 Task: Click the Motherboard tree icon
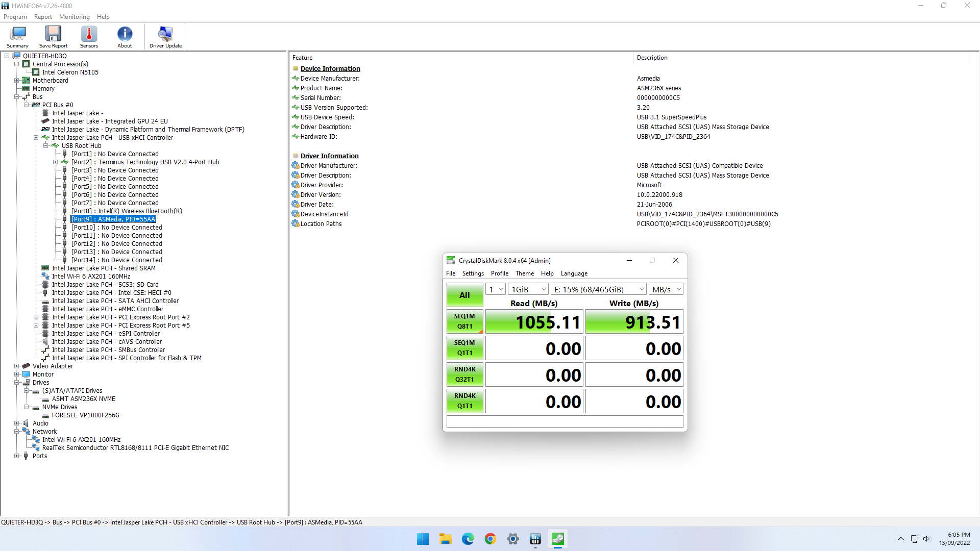(26, 81)
